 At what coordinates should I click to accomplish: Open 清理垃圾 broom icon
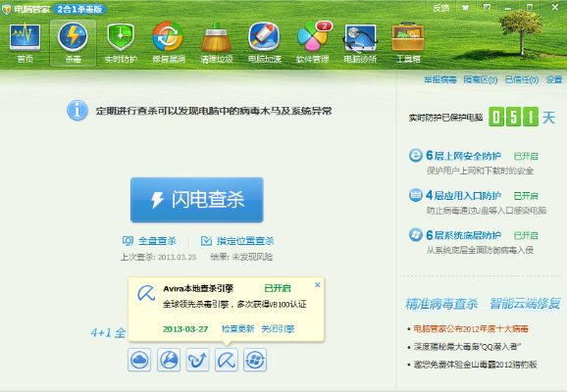click(x=216, y=37)
